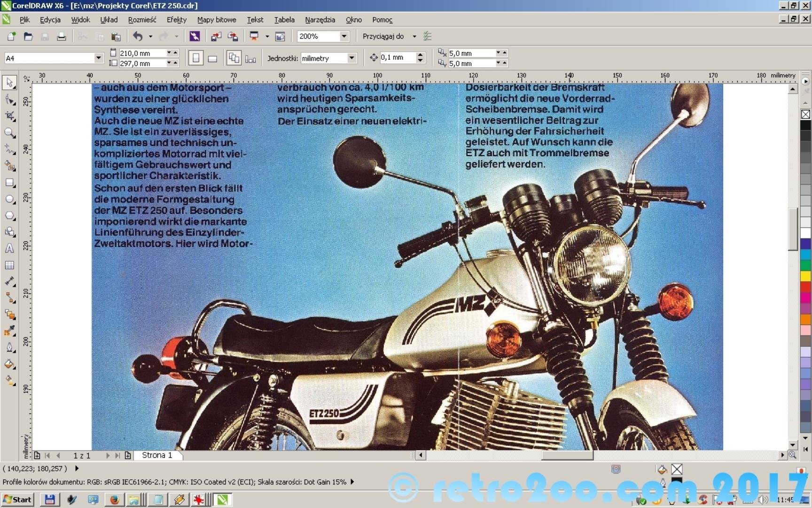Image resolution: width=812 pixels, height=508 pixels.
Task: Select the Rectangle tool
Action: (x=9, y=183)
